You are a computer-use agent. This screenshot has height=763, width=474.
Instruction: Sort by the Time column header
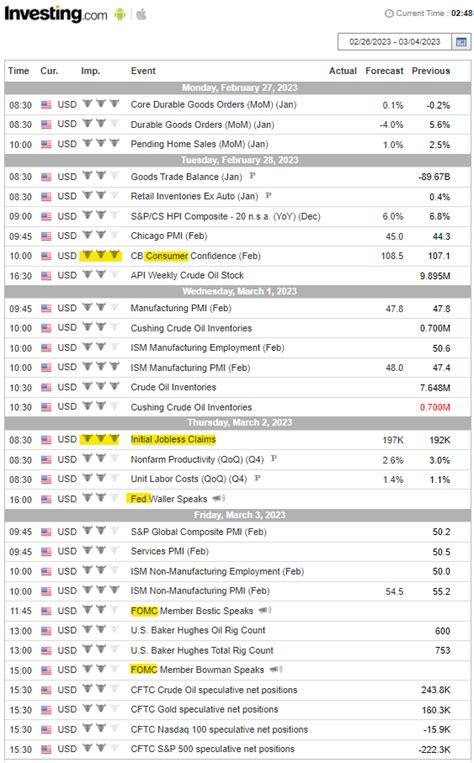pos(18,71)
